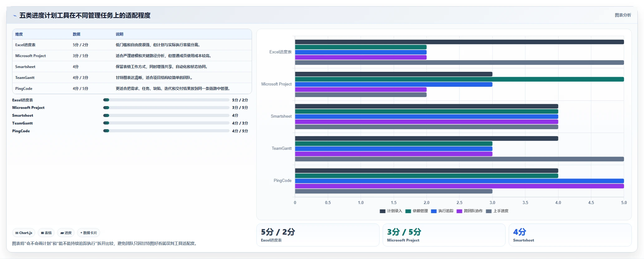Click the description starting 更适合把需求
The width and height of the screenshot is (644, 259).
click(x=173, y=89)
